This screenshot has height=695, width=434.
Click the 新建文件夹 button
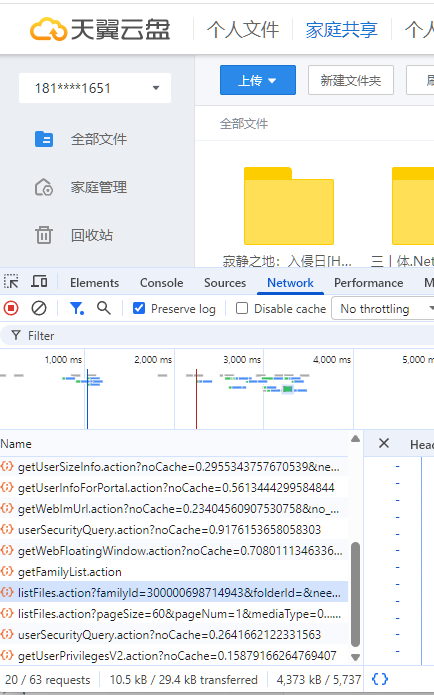point(351,80)
